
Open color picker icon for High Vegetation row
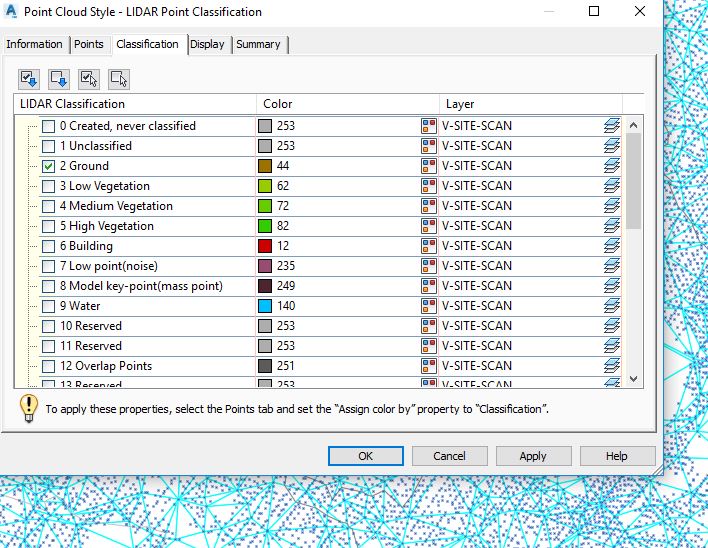429,226
